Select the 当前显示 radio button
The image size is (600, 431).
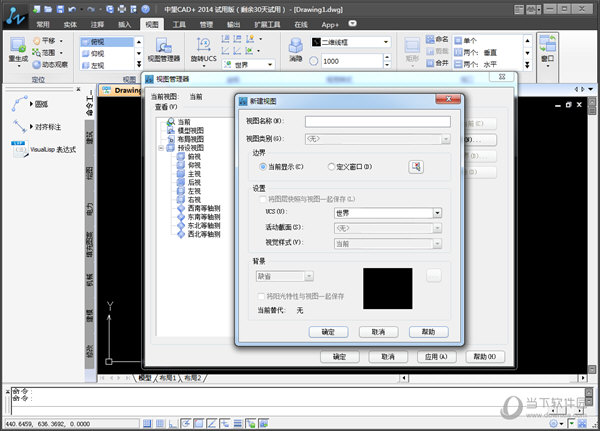point(262,167)
